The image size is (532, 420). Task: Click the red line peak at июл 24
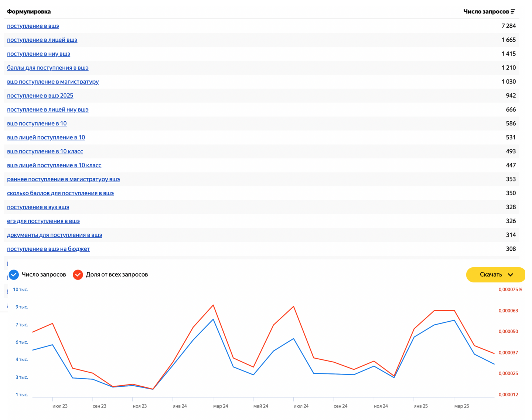(294, 306)
